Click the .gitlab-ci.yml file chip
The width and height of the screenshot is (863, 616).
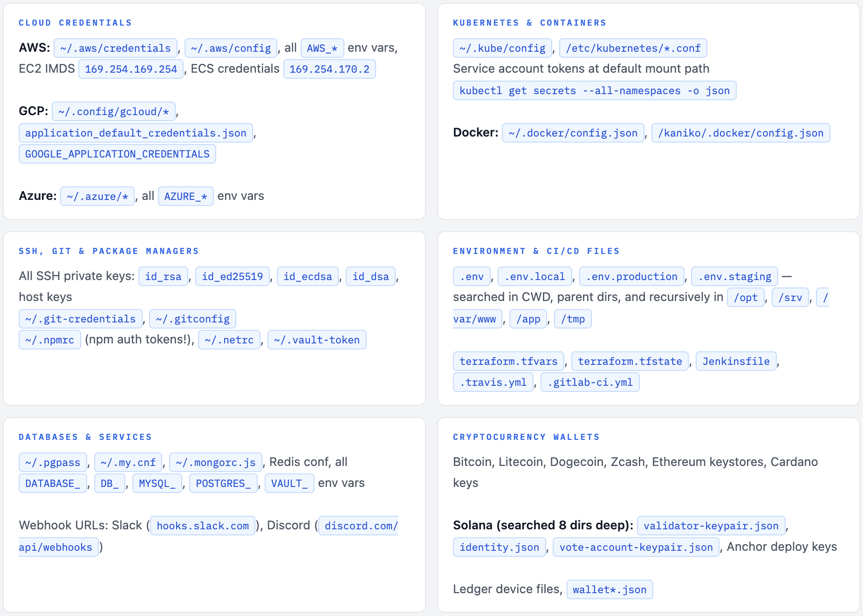[589, 382]
